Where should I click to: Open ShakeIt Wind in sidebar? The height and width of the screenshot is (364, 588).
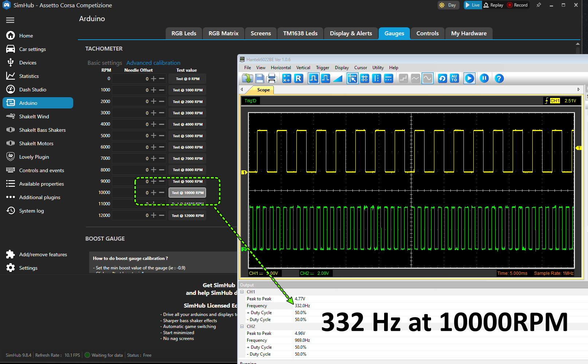38,116
